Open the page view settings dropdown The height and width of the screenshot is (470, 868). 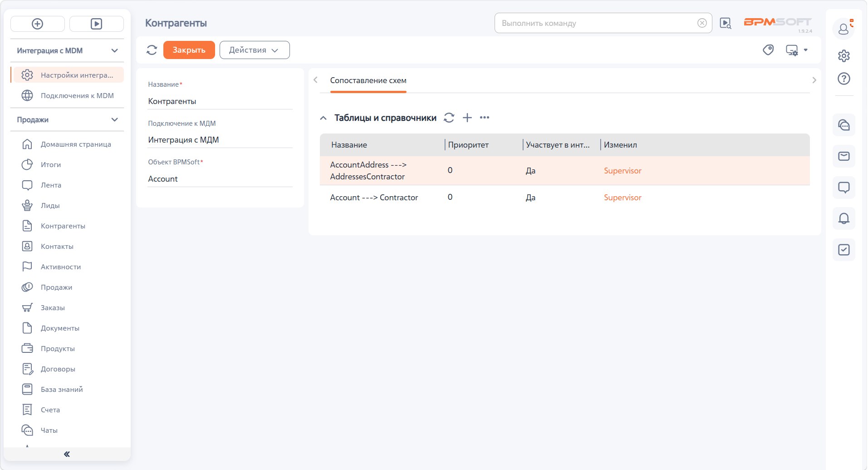pyautogui.click(x=797, y=50)
